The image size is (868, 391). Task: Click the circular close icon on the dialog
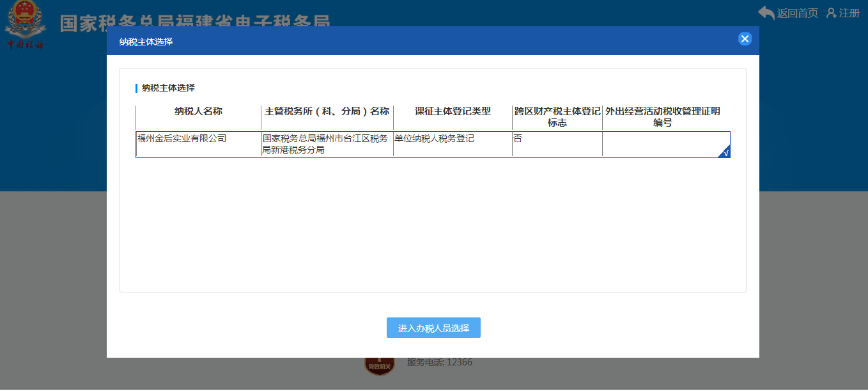(x=745, y=38)
